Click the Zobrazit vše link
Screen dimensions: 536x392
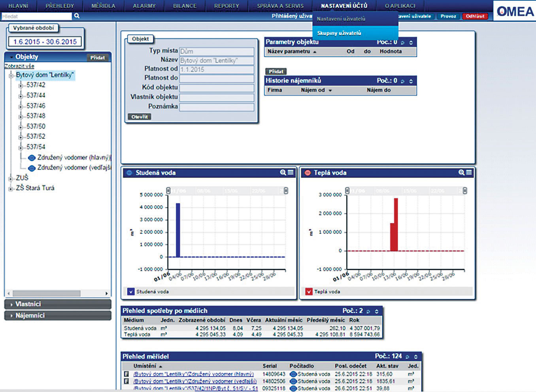coord(19,66)
